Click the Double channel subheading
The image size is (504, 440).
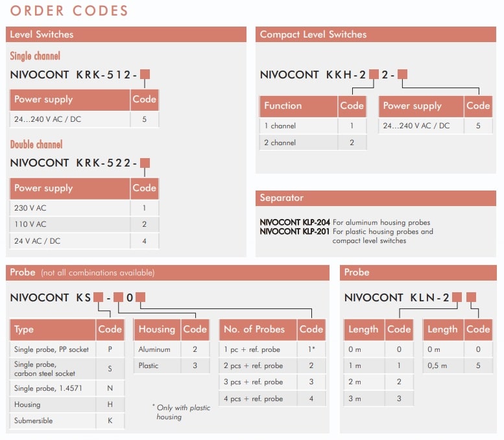point(36,145)
